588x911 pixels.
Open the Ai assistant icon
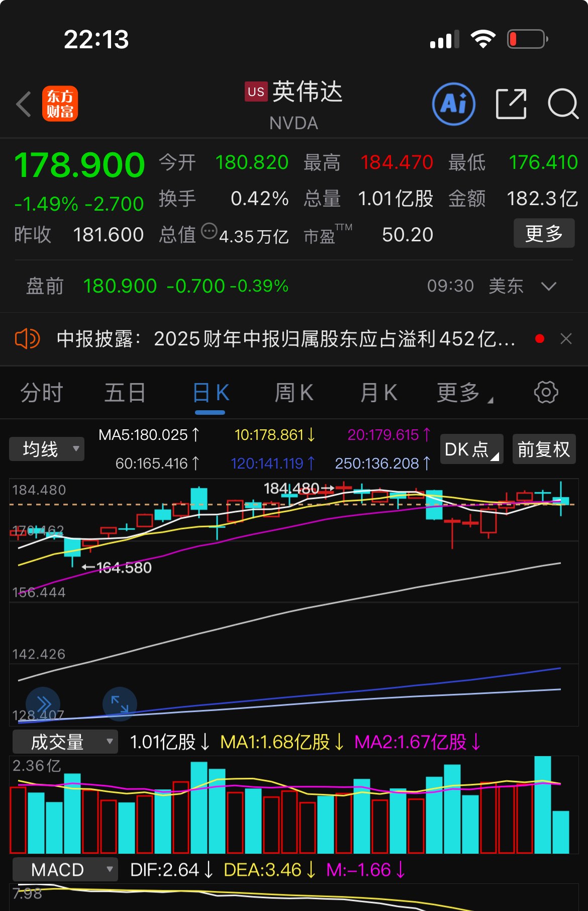point(454,104)
